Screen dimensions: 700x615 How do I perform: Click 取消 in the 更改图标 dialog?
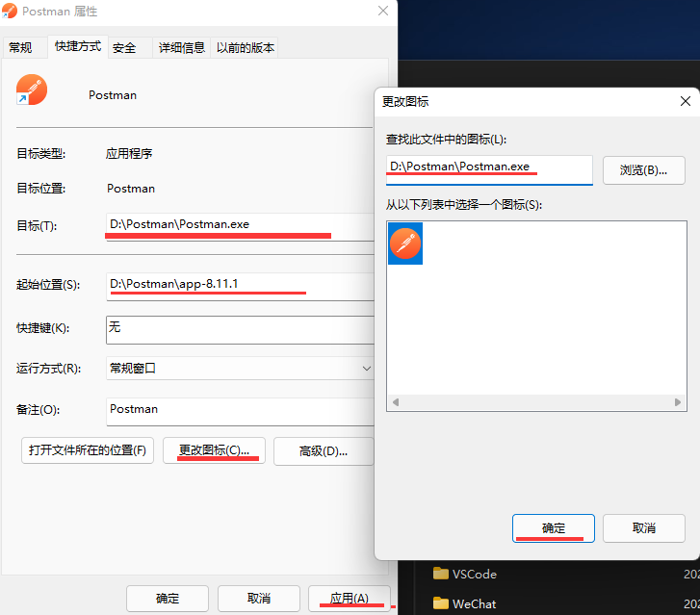click(x=644, y=528)
